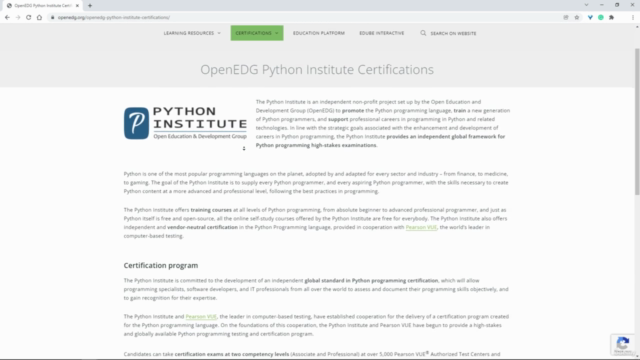Click the browser forward arrow
The image size is (640, 360).
[x=18, y=18]
